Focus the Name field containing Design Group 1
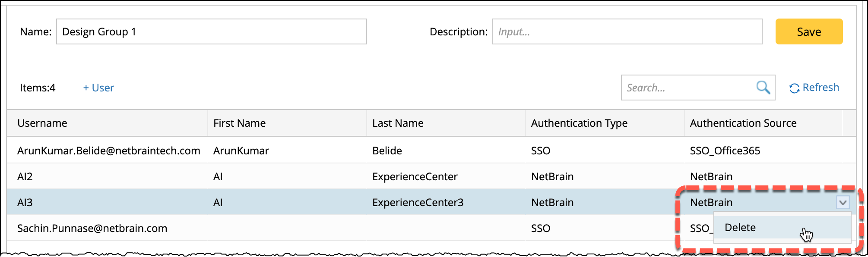Screen dimensions: 868x257 coord(211,31)
